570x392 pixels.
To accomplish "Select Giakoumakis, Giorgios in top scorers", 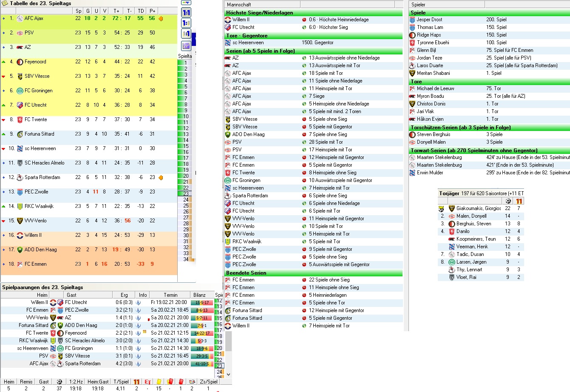I will tap(481, 208).
